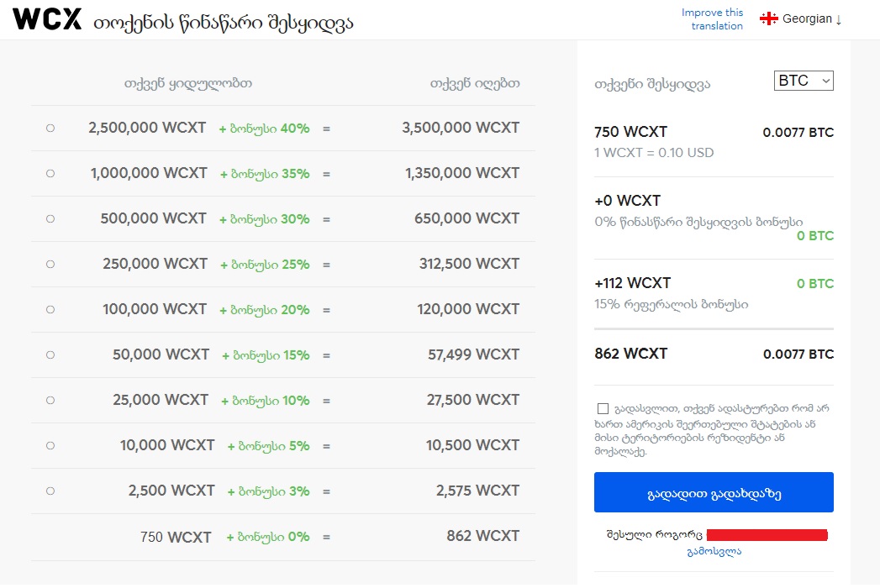Click the თქვენ იღებთ column header
880x588 pixels.
[x=475, y=84]
